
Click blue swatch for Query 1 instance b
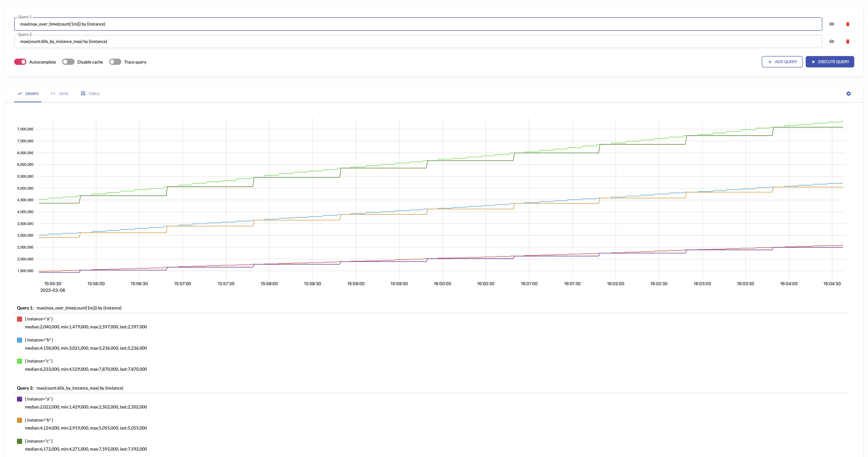click(x=20, y=340)
